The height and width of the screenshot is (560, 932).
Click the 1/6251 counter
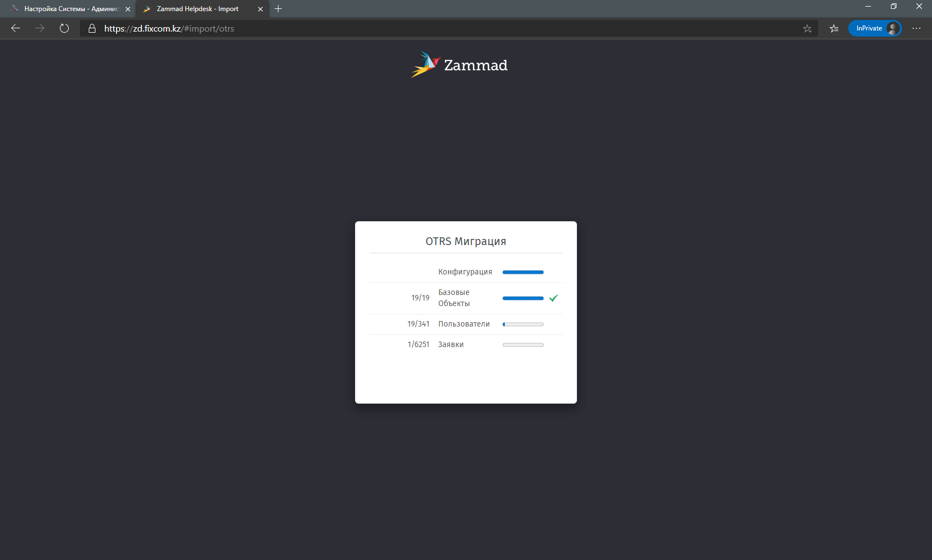[x=418, y=344]
